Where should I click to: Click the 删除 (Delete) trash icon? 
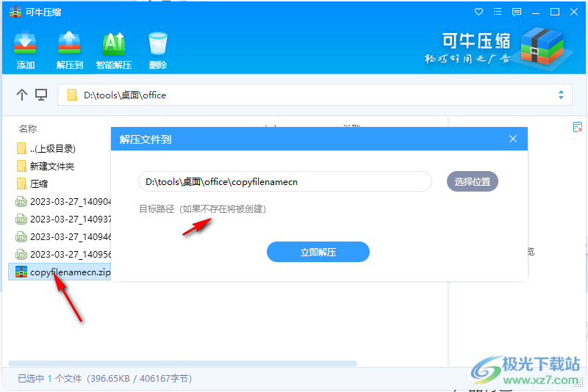click(x=157, y=51)
